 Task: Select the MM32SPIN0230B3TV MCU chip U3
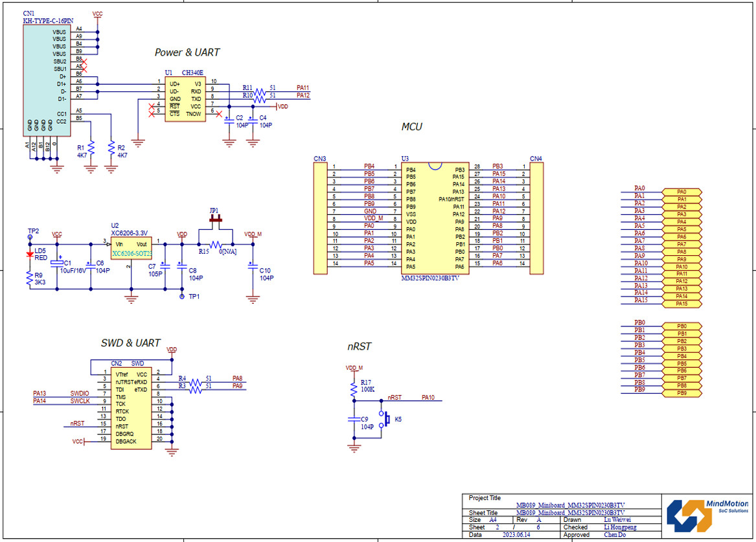click(435, 218)
